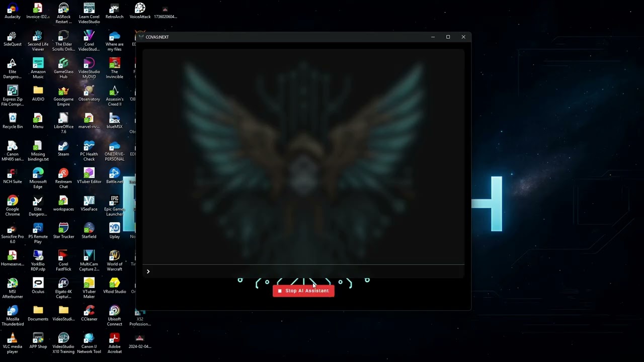The width and height of the screenshot is (644, 362).
Task: Select the ASRock Restart icon
Action: click(63, 14)
